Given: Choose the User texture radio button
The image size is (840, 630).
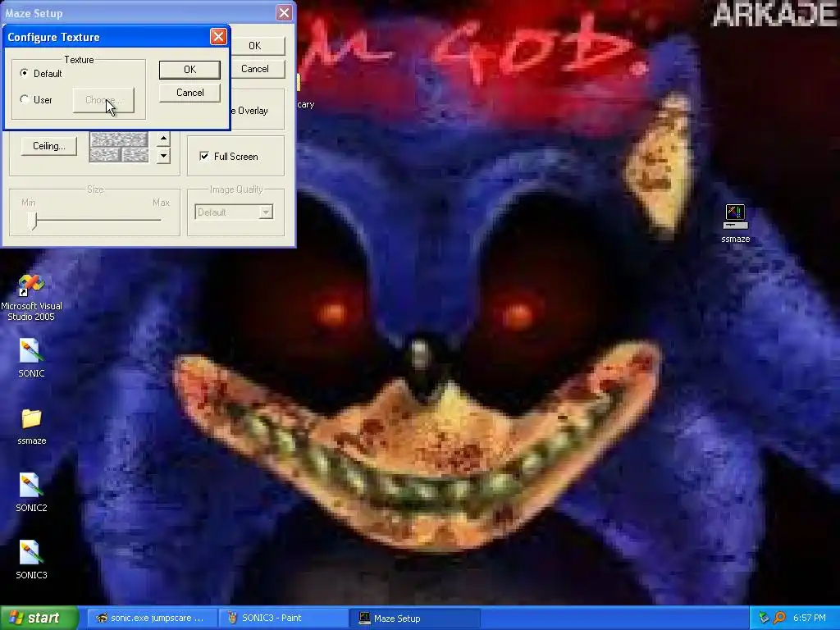Looking at the screenshot, I should (x=25, y=99).
